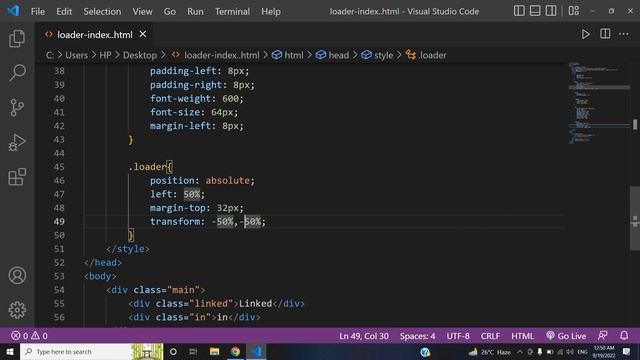Open the Selection menu
640x360 pixels.
102,11
